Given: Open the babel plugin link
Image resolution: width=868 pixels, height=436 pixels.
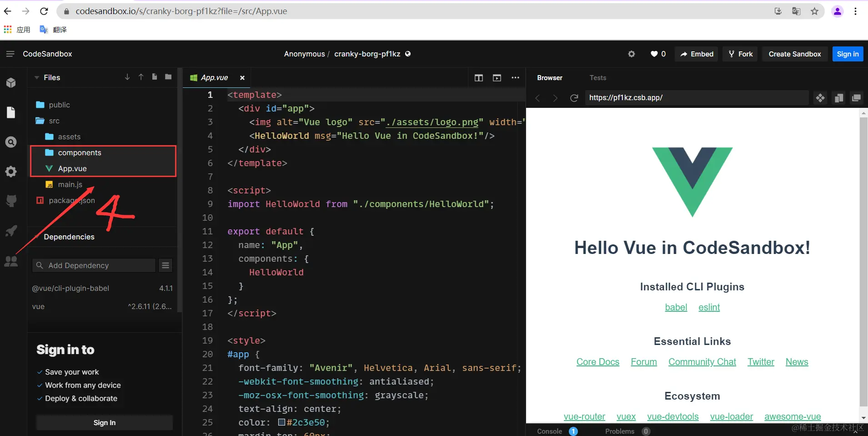Looking at the screenshot, I should 676,307.
